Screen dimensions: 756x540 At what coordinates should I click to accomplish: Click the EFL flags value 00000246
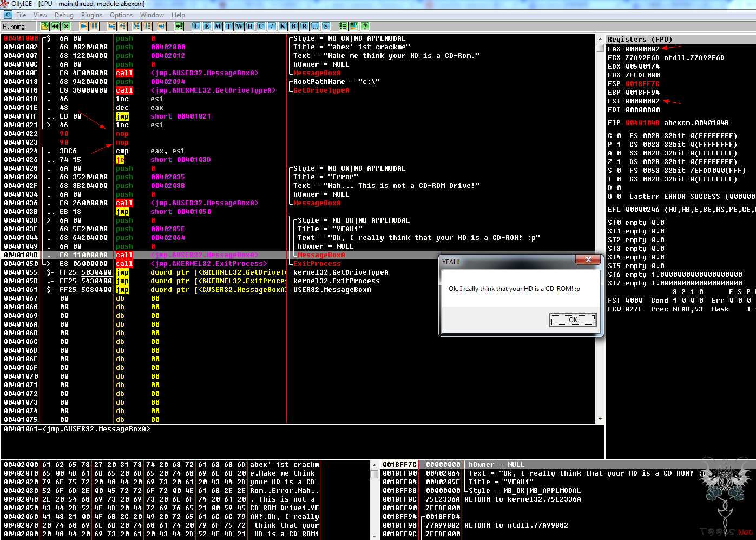click(x=642, y=210)
